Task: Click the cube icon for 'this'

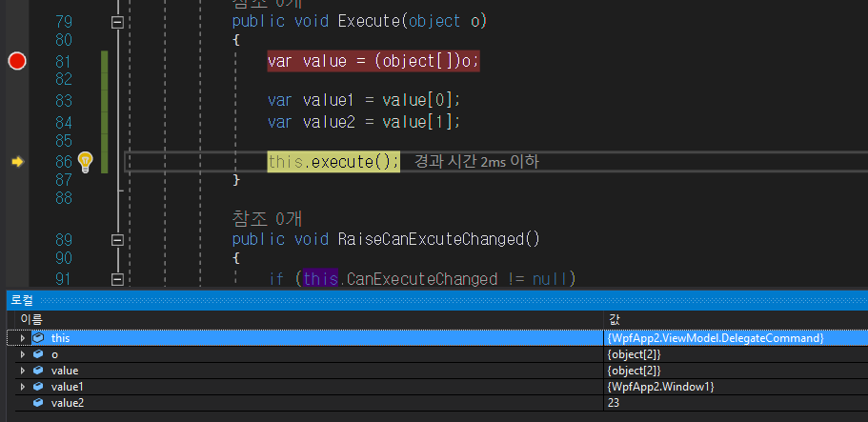Action: (x=38, y=338)
